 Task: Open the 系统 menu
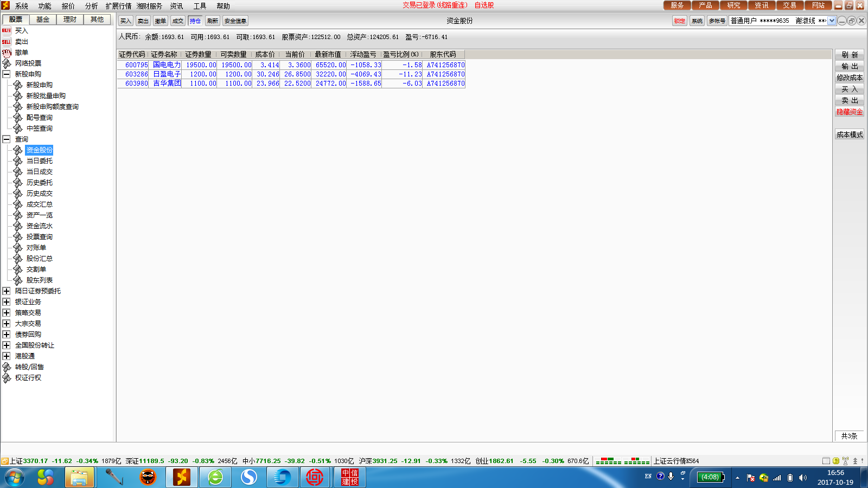pyautogui.click(x=22, y=6)
